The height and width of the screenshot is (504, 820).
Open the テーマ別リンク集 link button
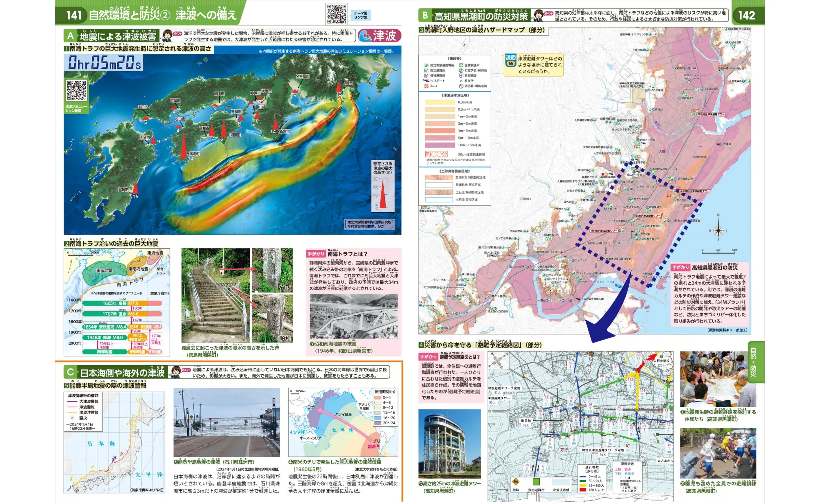coord(360,15)
